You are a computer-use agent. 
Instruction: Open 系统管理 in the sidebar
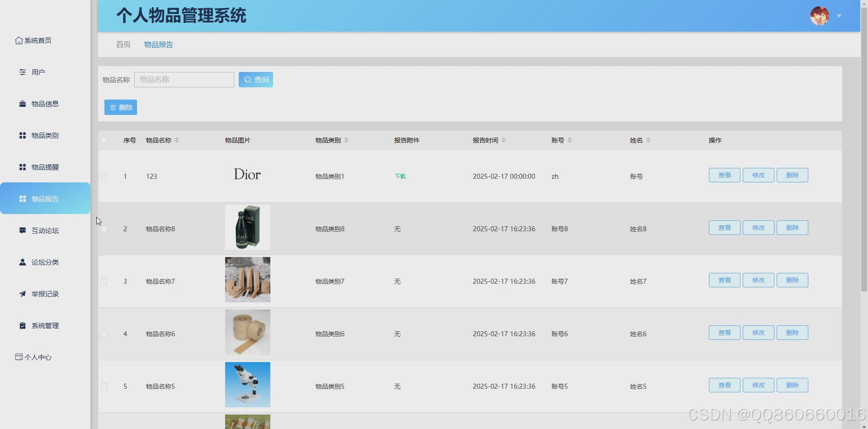[45, 325]
